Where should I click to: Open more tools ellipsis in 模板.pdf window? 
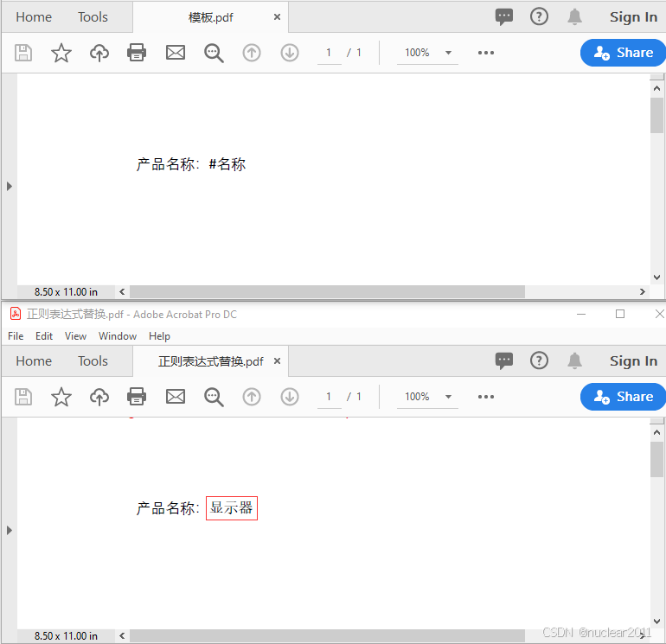(486, 53)
